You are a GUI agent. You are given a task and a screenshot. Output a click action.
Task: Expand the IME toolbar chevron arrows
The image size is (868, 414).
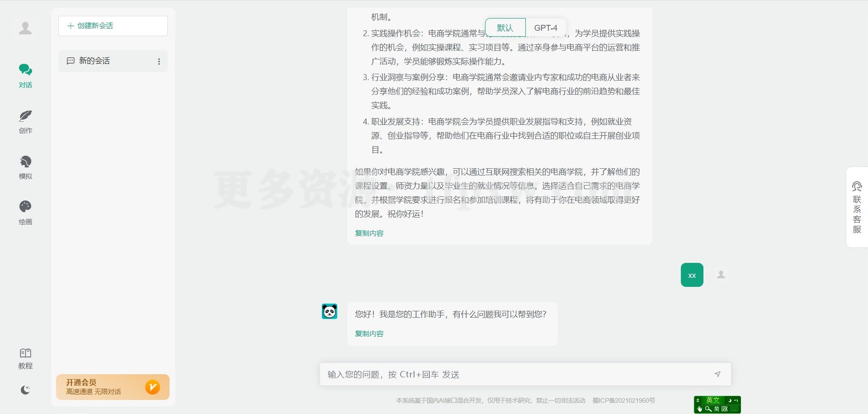pos(698,400)
